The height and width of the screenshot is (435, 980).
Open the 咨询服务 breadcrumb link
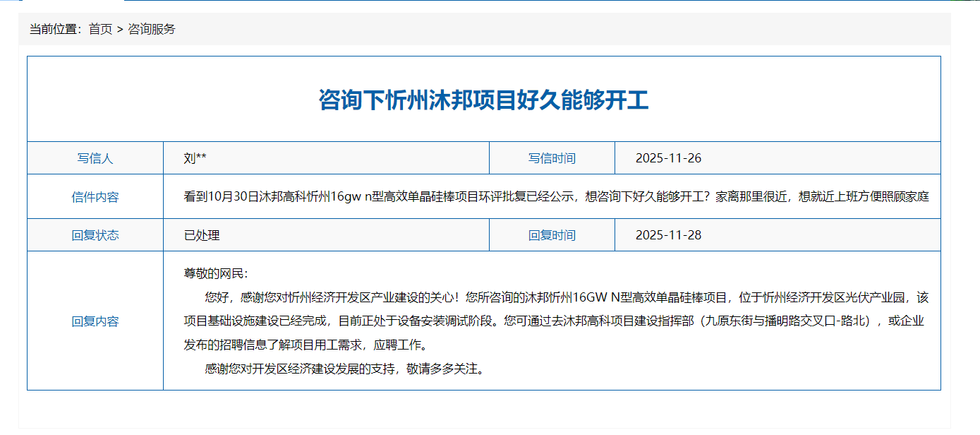[x=152, y=29]
